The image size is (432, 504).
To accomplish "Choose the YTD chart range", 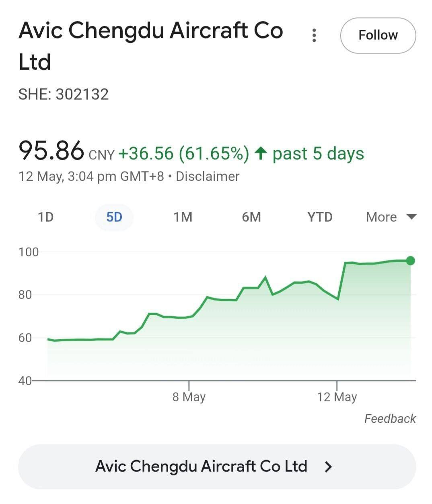I will pos(320,217).
